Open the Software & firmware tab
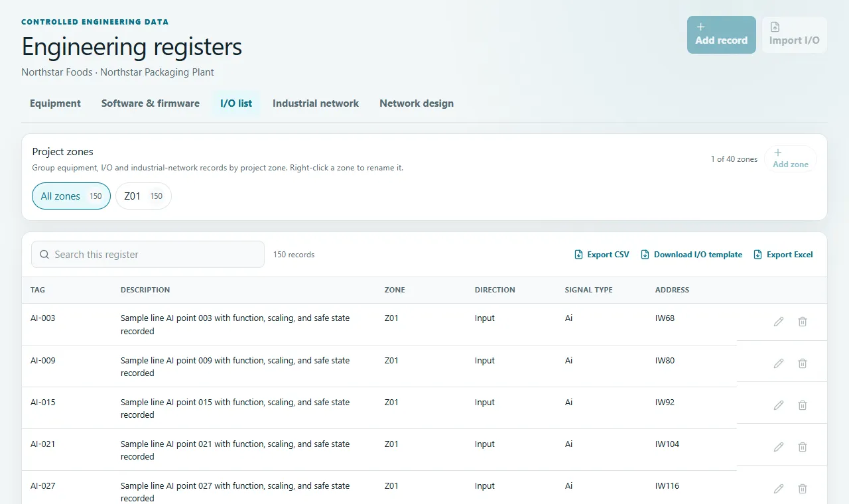Viewport: 849px width, 504px height. coord(151,103)
